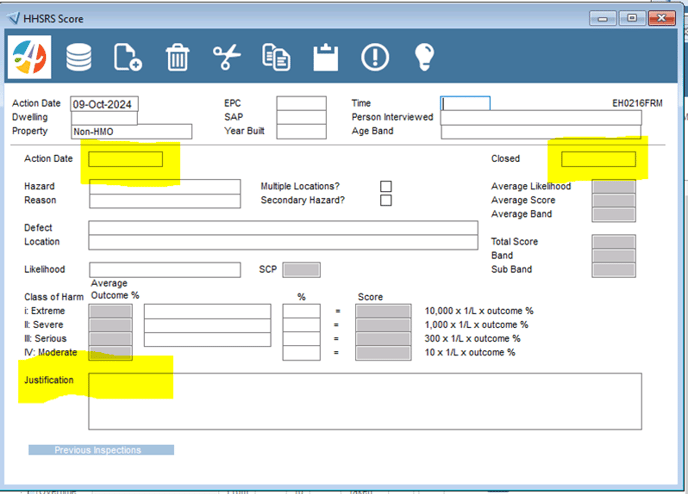This screenshot has width=688, height=494.
Task: Click the Severe percent field
Action: [x=301, y=325]
